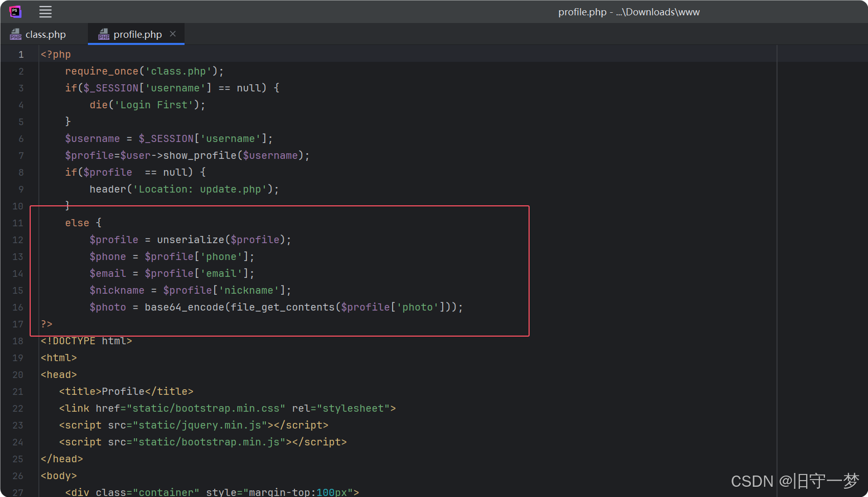The image size is (868, 497).
Task: Open the hamburger main menu
Action: pyautogui.click(x=45, y=12)
